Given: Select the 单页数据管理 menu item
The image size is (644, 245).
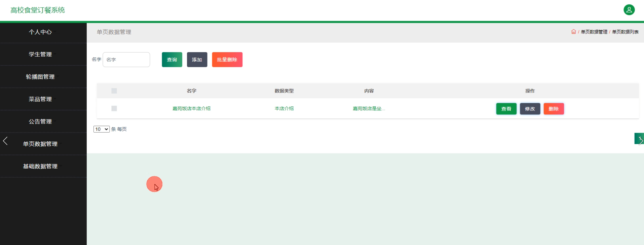Looking at the screenshot, I should (40, 144).
